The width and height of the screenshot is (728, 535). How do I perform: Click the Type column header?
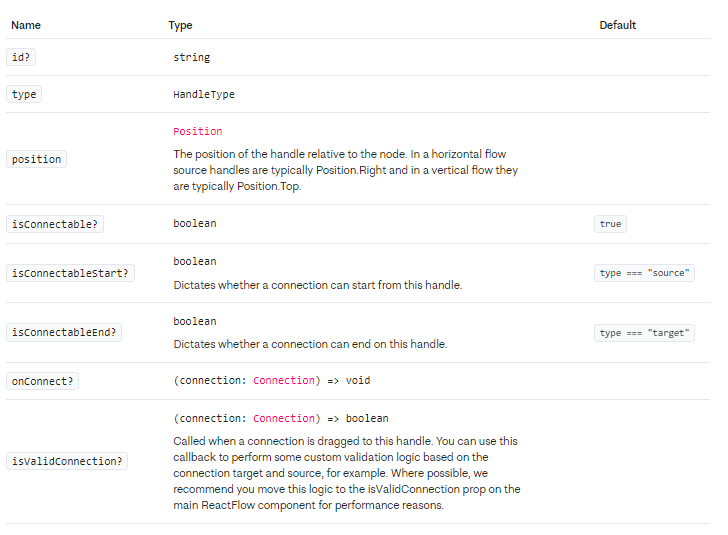(x=180, y=25)
